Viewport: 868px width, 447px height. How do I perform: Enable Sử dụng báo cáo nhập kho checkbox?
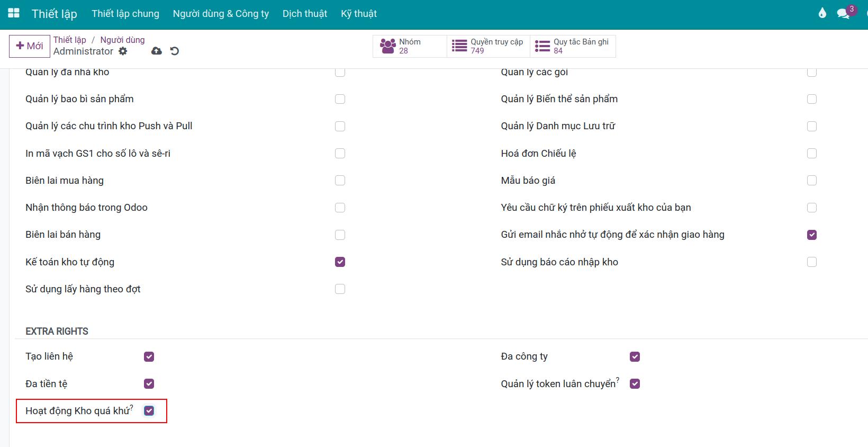(x=811, y=262)
